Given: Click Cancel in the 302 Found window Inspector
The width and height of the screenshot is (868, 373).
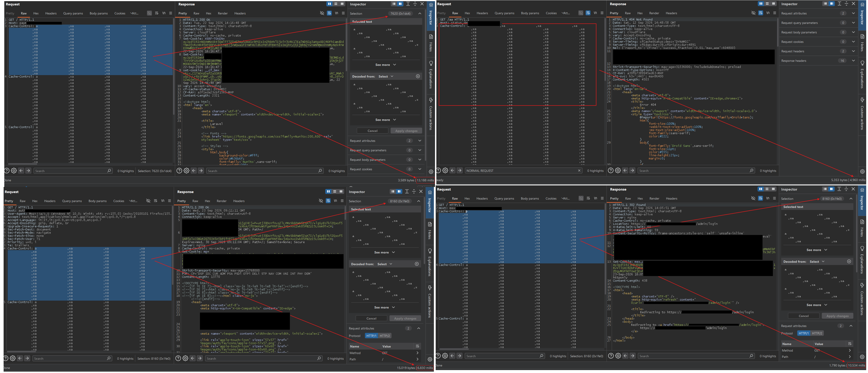Looking at the screenshot, I should tap(804, 316).
